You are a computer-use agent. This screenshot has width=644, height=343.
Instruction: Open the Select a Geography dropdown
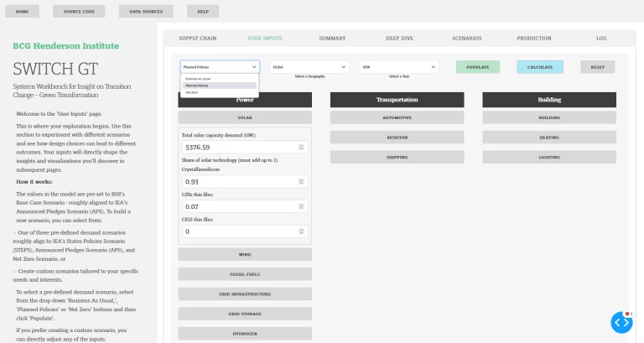[x=309, y=66]
